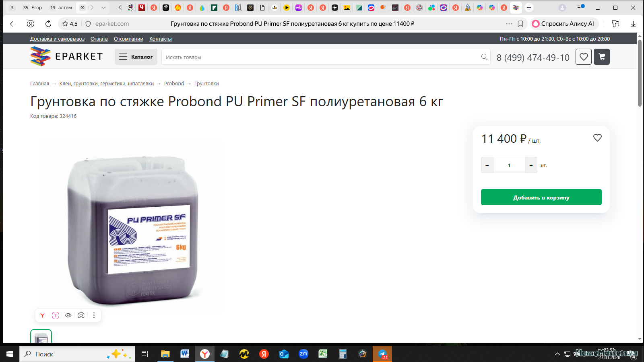Focus the Искать товары search field
Screen dimensions: 644x362
(321, 57)
